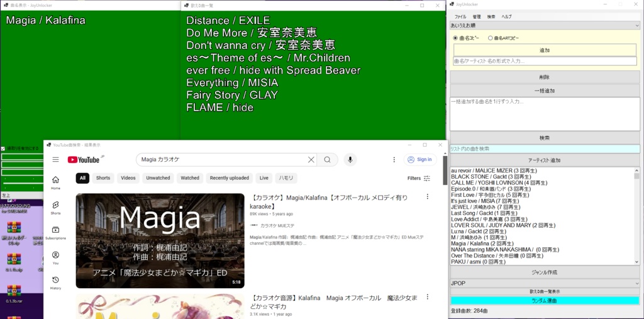This screenshot has width=644, height=319.
Task: Click the 削除 button
Action: 545,77
